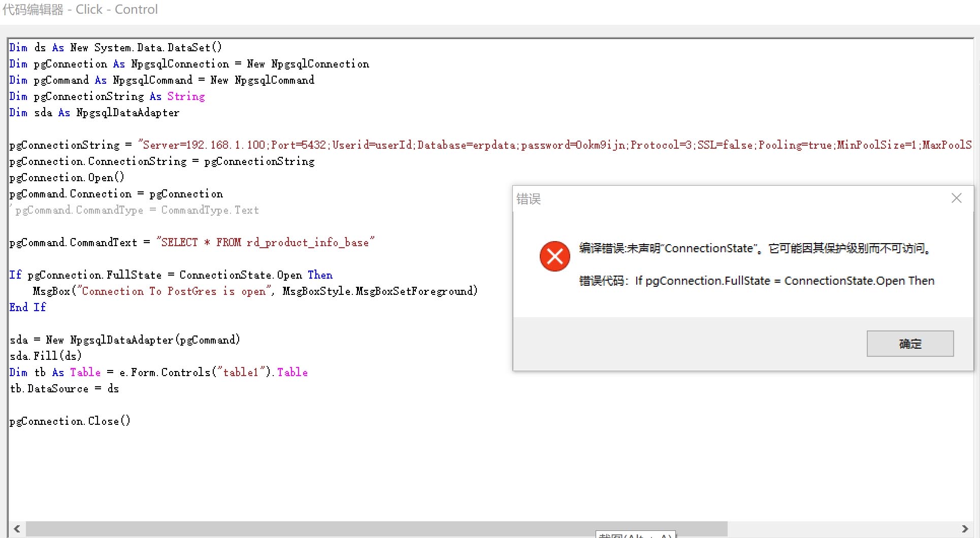Click the 'If pgConnection.FullState' code line
Viewport: 980px width, 538px height.
[171, 275]
